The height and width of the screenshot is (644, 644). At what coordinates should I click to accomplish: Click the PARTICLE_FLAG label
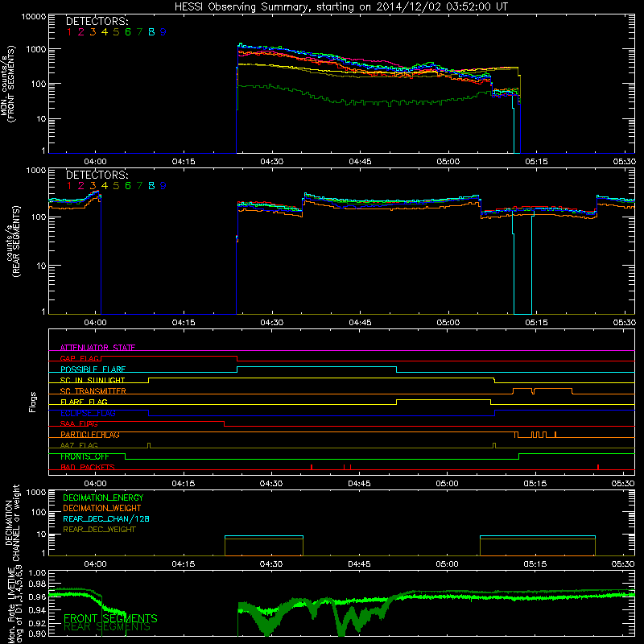90,435
